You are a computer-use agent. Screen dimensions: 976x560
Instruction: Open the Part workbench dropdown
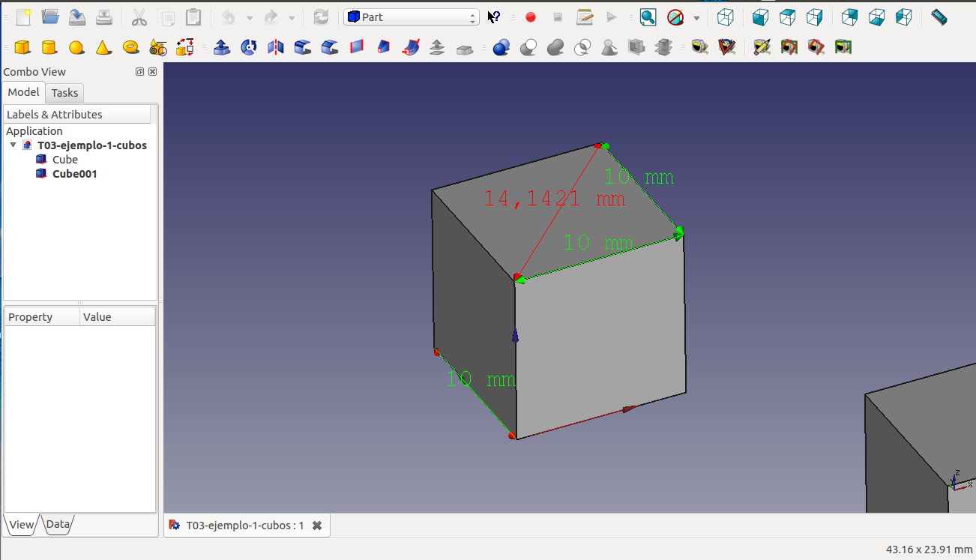coord(411,17)
